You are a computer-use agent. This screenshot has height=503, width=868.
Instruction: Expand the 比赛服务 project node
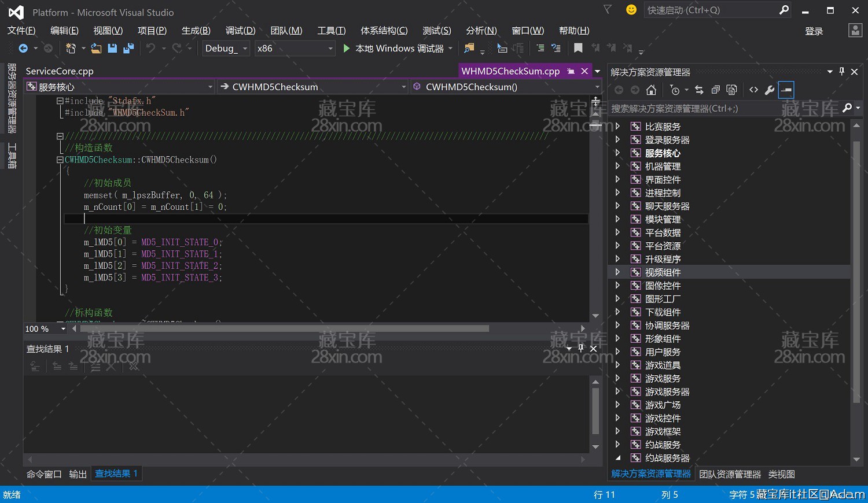coord(617,126)
